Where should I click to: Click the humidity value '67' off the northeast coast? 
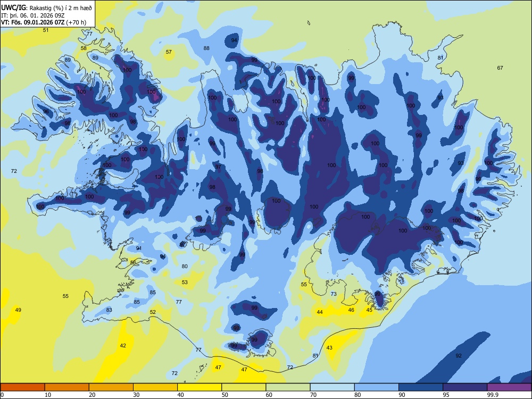click(x=500, y=68)
